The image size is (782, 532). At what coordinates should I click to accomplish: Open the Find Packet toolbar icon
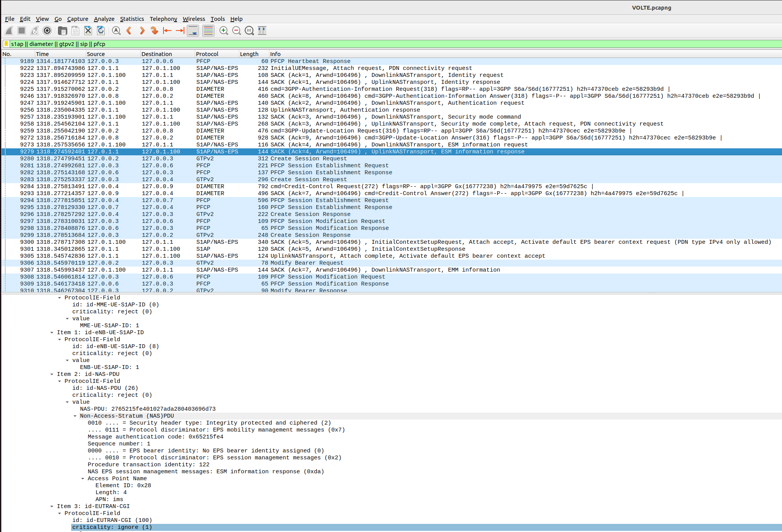(x=116, y=31)
